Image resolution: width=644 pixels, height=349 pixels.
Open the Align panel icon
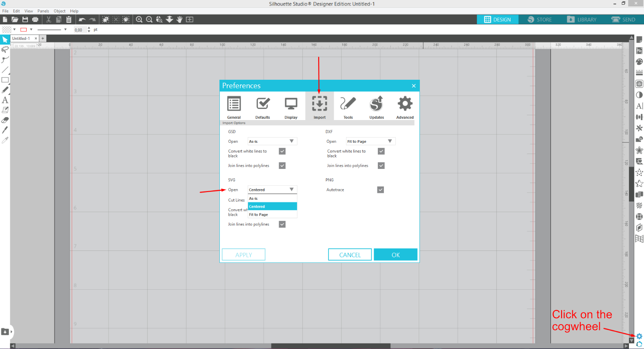tap(639, 117)
